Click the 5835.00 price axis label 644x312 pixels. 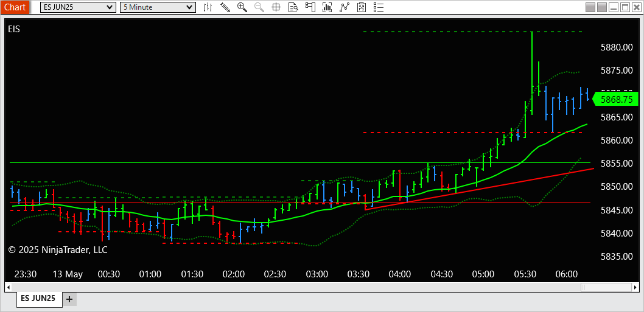tap(617, 257)
